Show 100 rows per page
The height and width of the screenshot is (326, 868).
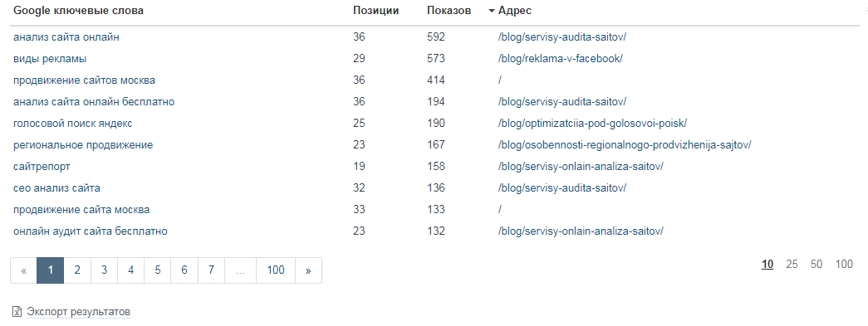point(844,265)
